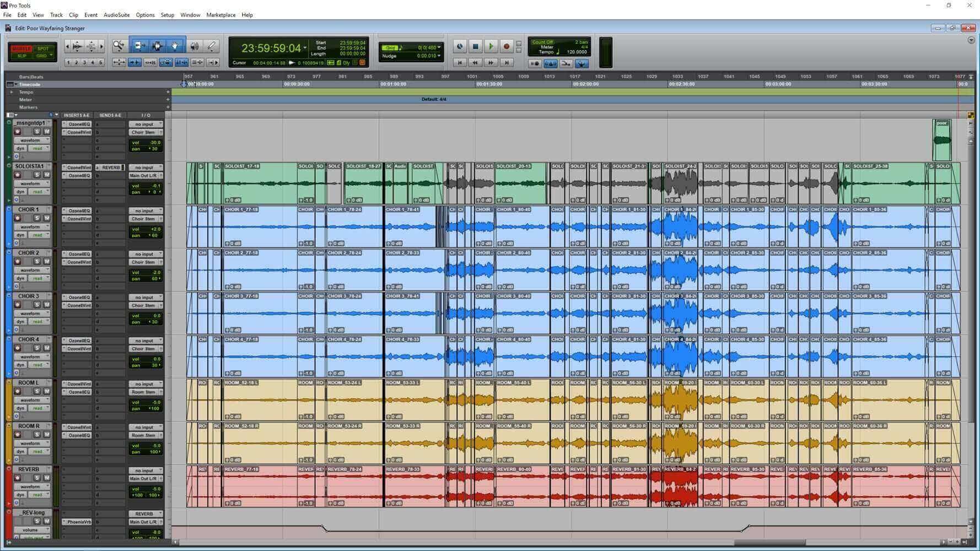Click the Online sync clock button
Screen dimensions: 980x551
click(460, 47)
